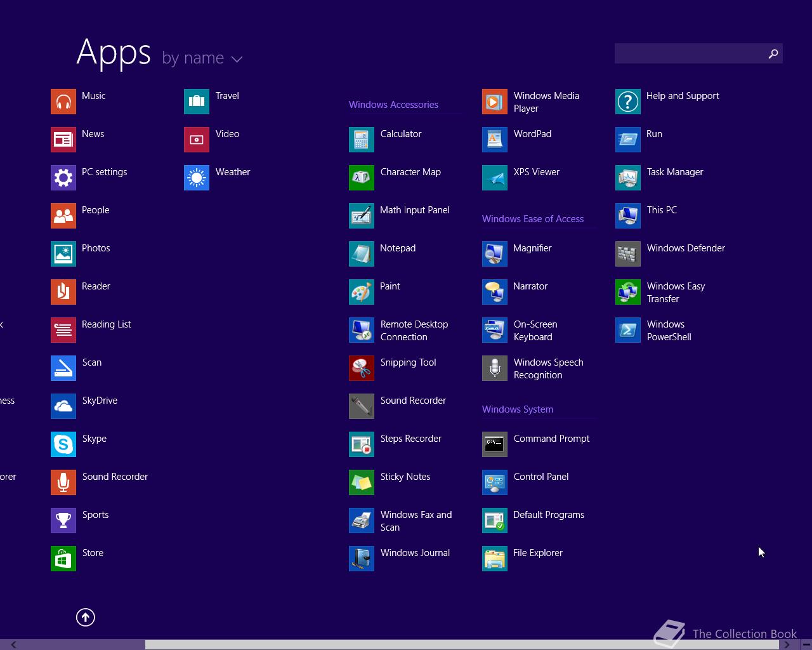Open Windows Easy Transfer icon
This screenshot has height=650, width=812.
628,292
